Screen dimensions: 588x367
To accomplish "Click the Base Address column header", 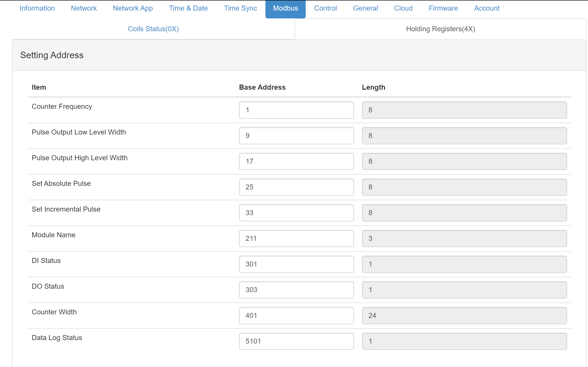I will point(262,87).
